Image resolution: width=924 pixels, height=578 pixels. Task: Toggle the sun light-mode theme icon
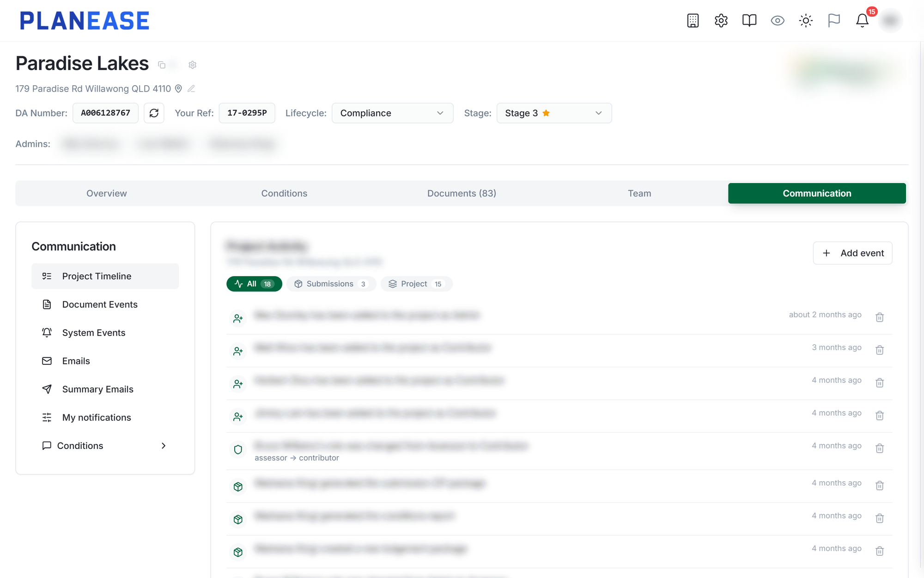coord(806,20)
